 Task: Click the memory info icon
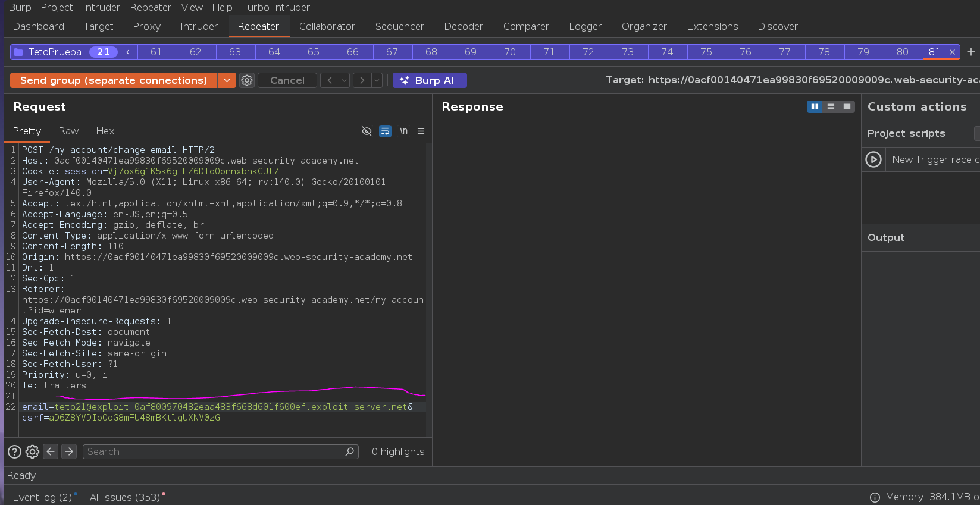click(x=875, y=497)
